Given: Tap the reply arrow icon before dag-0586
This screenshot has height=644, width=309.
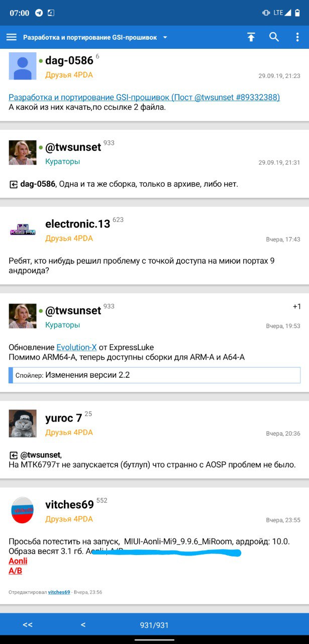Looking at the screenshot, I should pos(14,184).
